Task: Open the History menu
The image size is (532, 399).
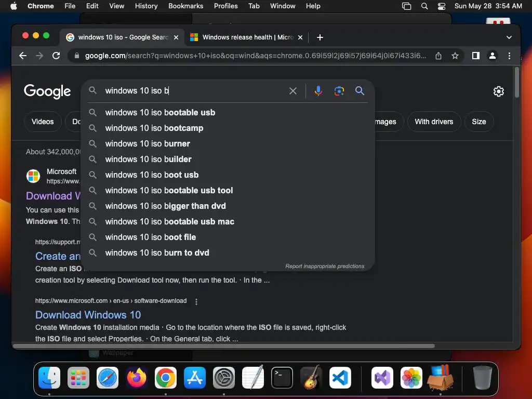Action: pyautogui.click(x=146, y=6)
